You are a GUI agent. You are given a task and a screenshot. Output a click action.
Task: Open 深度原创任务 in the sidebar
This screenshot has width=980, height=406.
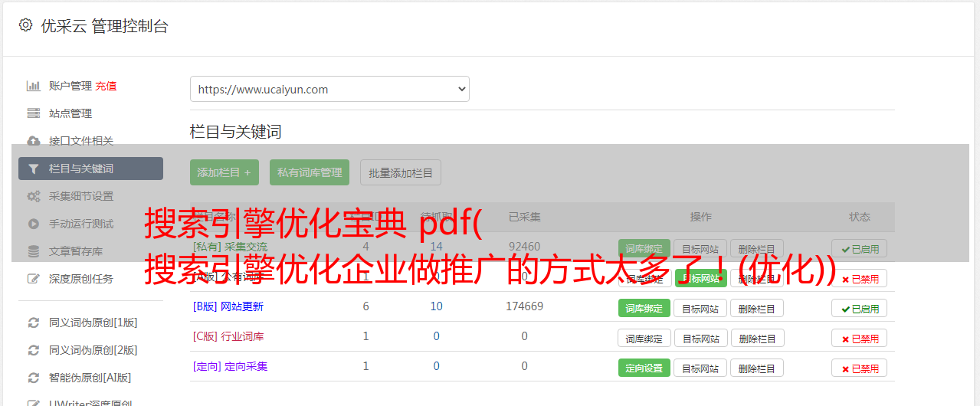[80, 279]
